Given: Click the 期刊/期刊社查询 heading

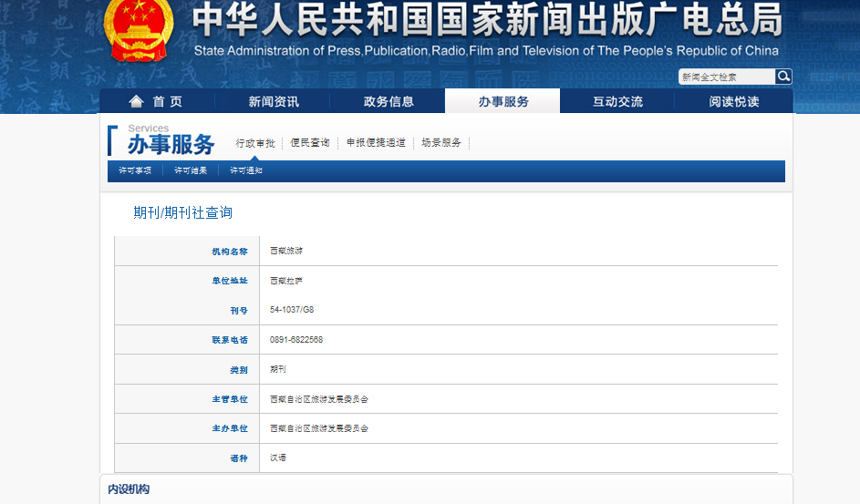Looking at the screenshot, I should coord(182,212).
